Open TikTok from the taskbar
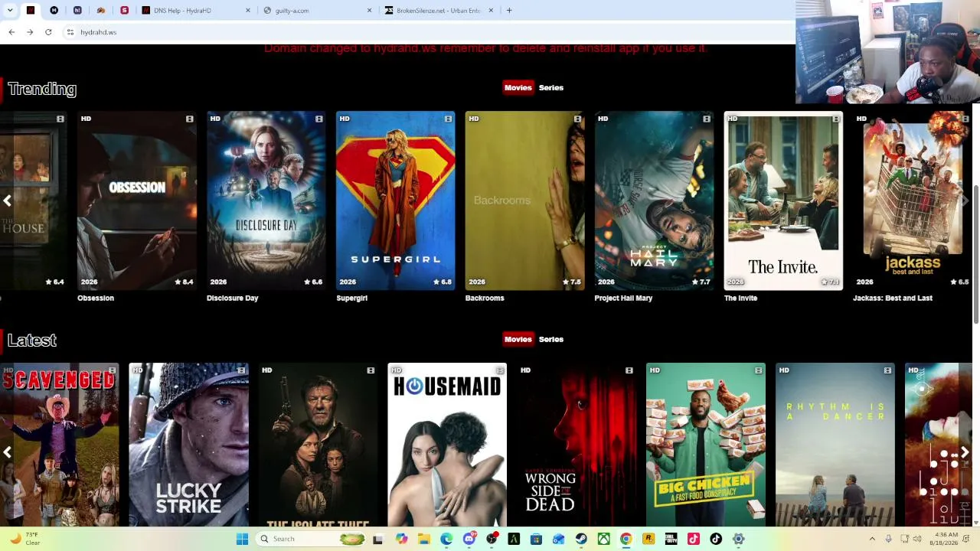 click(x=716, y=539)
